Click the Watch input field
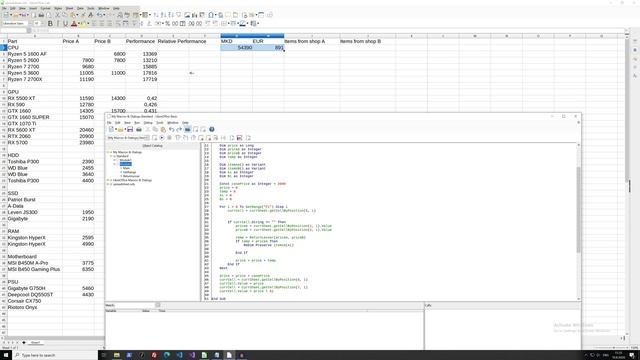640x360 pixels. click(135, 305)
